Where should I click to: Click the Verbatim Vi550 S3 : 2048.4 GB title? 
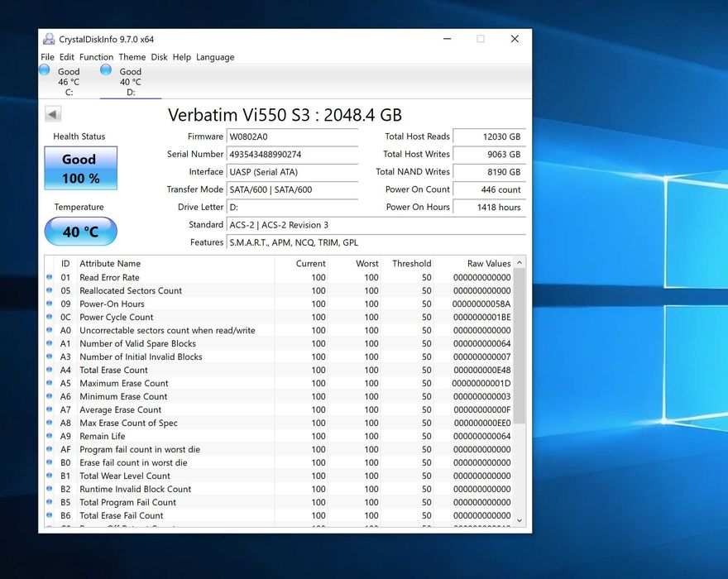(x=285, y=115)
